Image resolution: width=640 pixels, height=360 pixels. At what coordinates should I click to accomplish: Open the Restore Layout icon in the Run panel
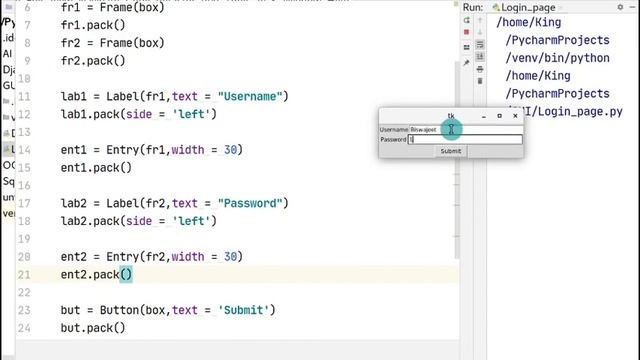pyautogui.click(x=467, y=47)
